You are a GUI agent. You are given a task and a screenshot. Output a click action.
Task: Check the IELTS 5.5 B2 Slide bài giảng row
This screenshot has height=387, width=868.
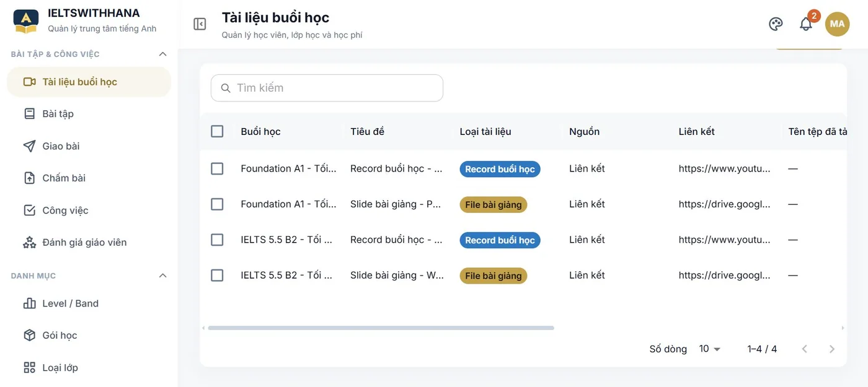point(217,276)
